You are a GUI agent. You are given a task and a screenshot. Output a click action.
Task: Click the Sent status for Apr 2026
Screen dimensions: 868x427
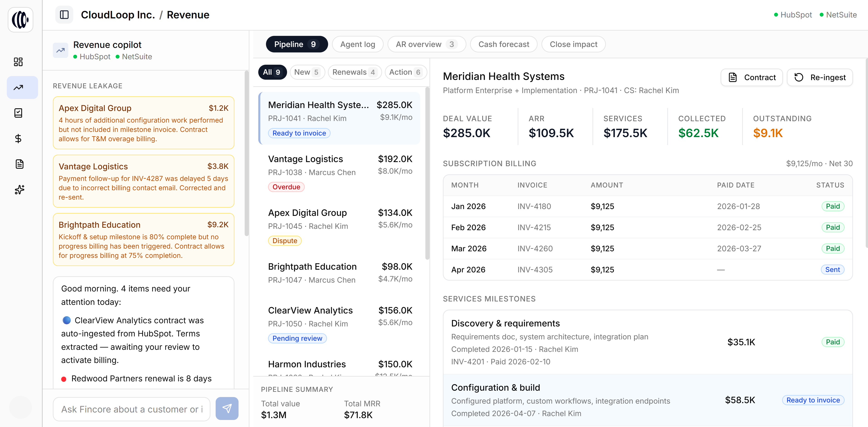coord(832,269)
